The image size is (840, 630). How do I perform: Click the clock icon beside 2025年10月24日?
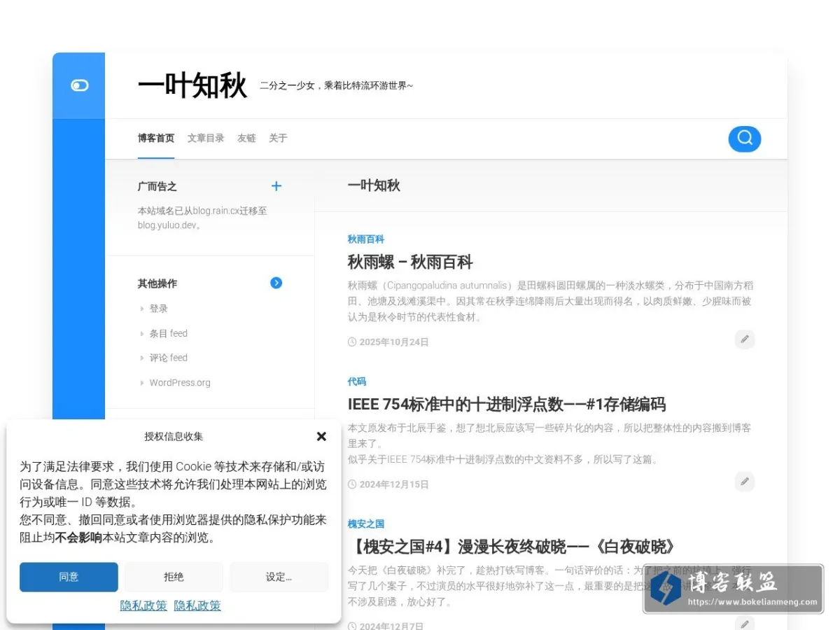[x=352, y=342]
